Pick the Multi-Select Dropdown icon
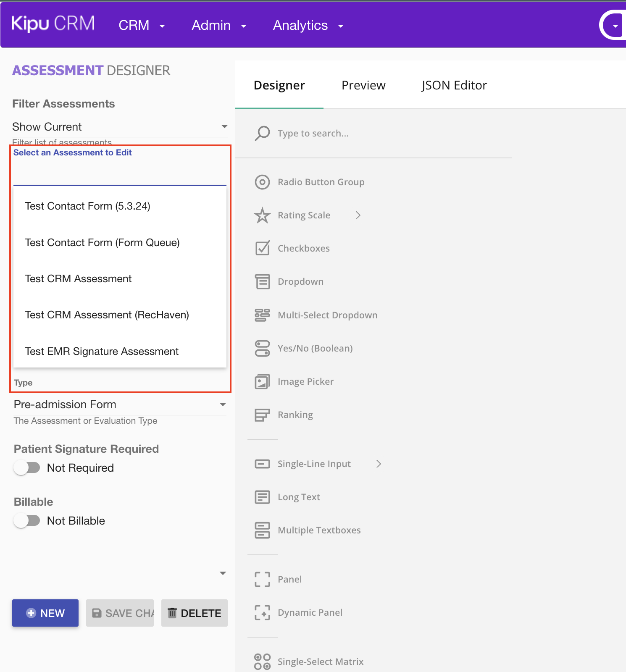 point(262,315)
